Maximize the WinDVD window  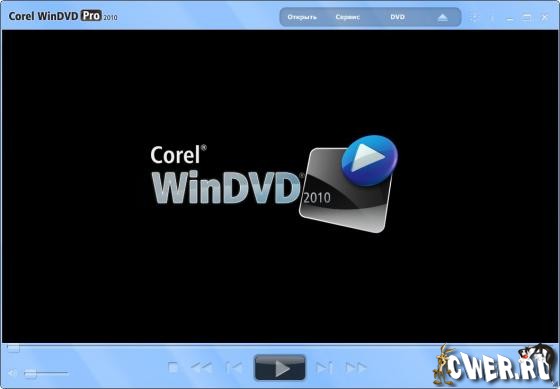(x=526, y=18)
